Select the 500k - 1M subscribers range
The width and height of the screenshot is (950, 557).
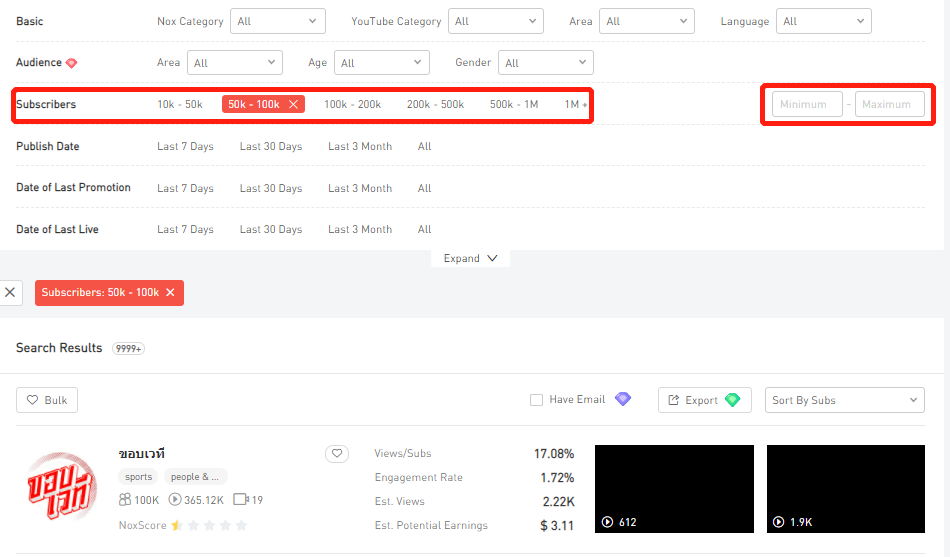coord(514,104)
